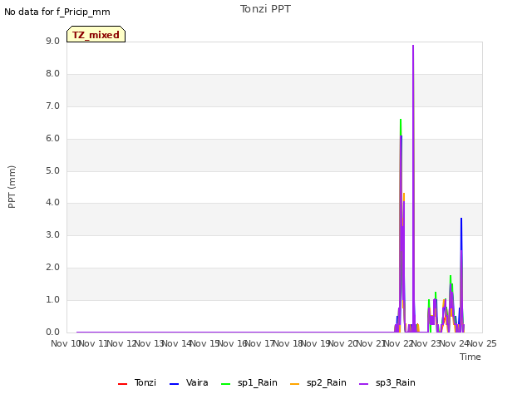
Task: Click the 7.0 y-axis tick label
Action: click(52, 106)
